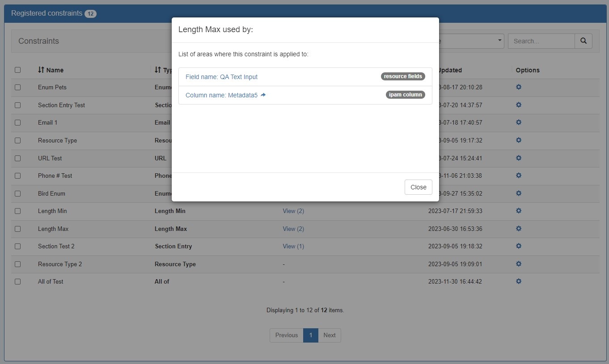
Task: Go to page 1 in pagination
Action: tap(311, 335)
